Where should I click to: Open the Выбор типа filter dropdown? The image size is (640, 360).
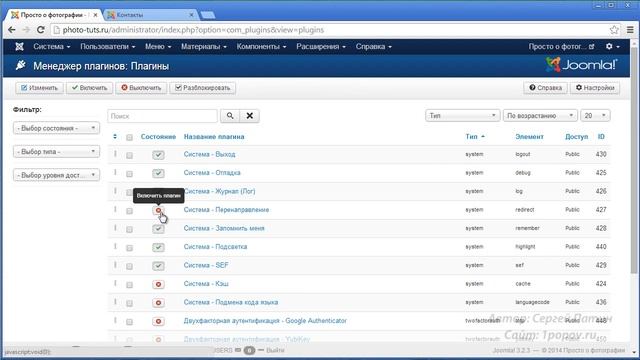click(56, 152)
